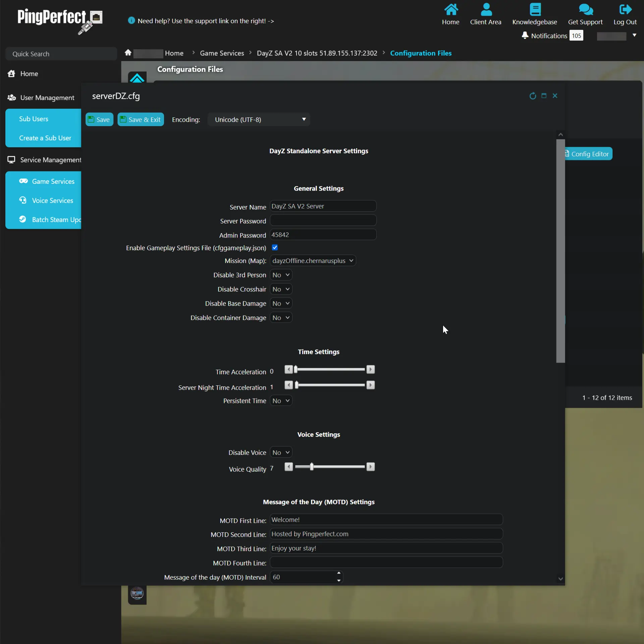Open Configuration Files from the breadcrumb
This screenshot has width=644, height=644.
[x=421, y=53]
